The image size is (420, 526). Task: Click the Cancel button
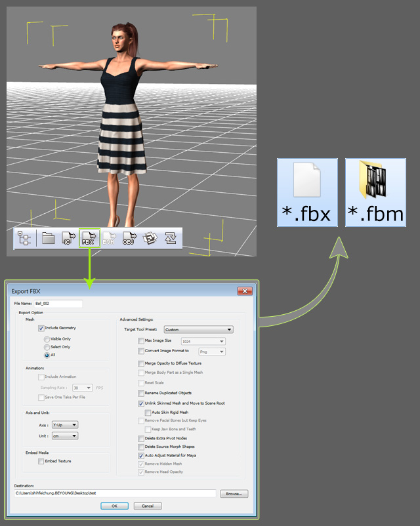148,506
